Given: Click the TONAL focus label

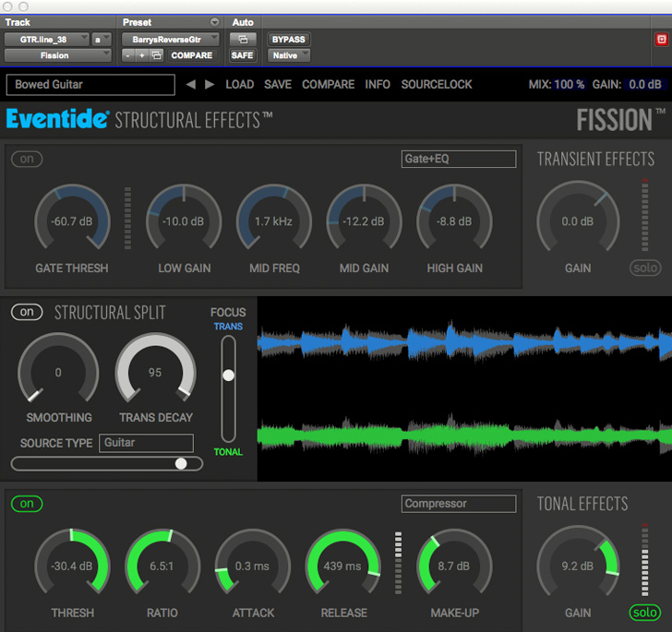Looking at the screenshot, I should coord(228,452).
